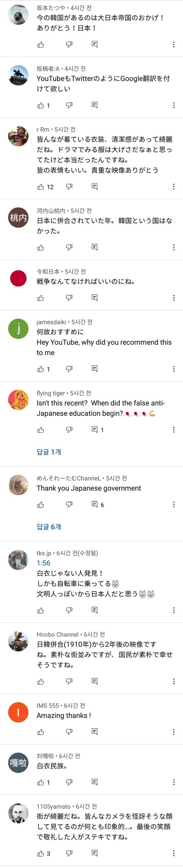Image resolution: width=183 pixels, height=868 pixels.
Task: Expand the 답글 1개 replies under flying tiger
Action: click(49, 452)
